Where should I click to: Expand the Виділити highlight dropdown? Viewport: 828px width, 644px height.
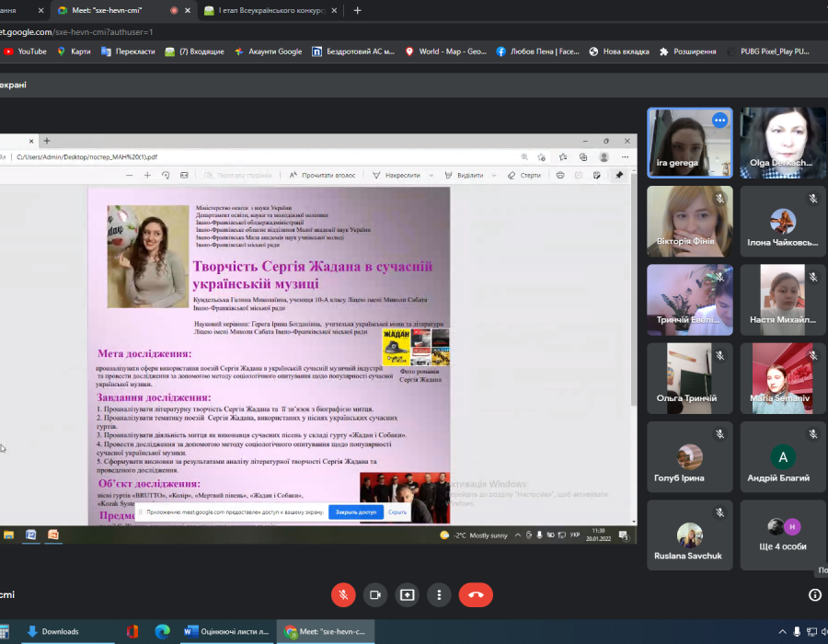pos(492,175)
